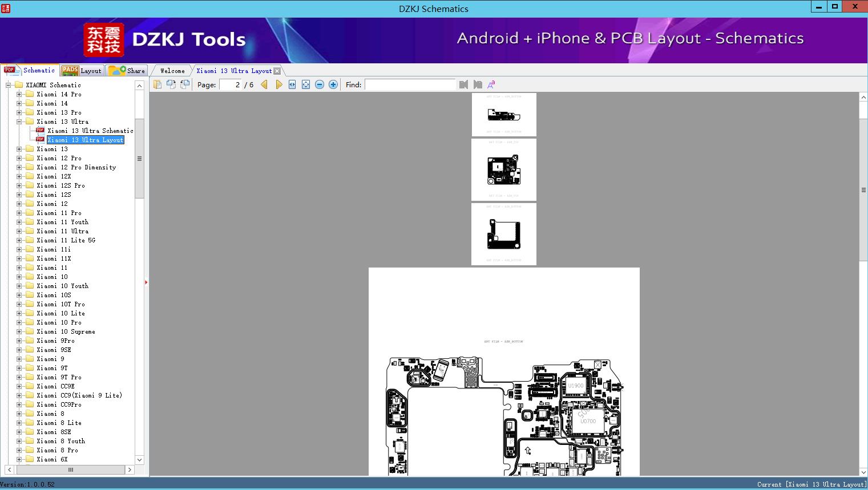Click tree panel scroll down arrow

click(139, 460)
